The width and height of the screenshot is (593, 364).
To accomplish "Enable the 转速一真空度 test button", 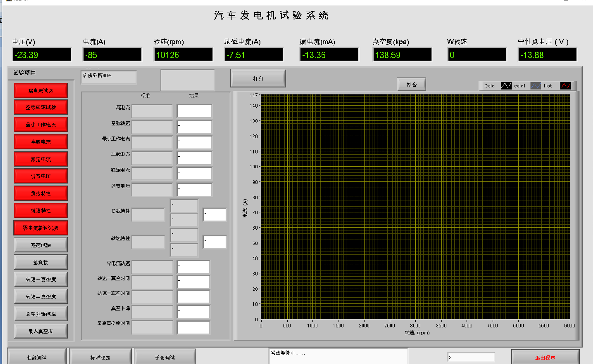I will (x=40, y=279).
